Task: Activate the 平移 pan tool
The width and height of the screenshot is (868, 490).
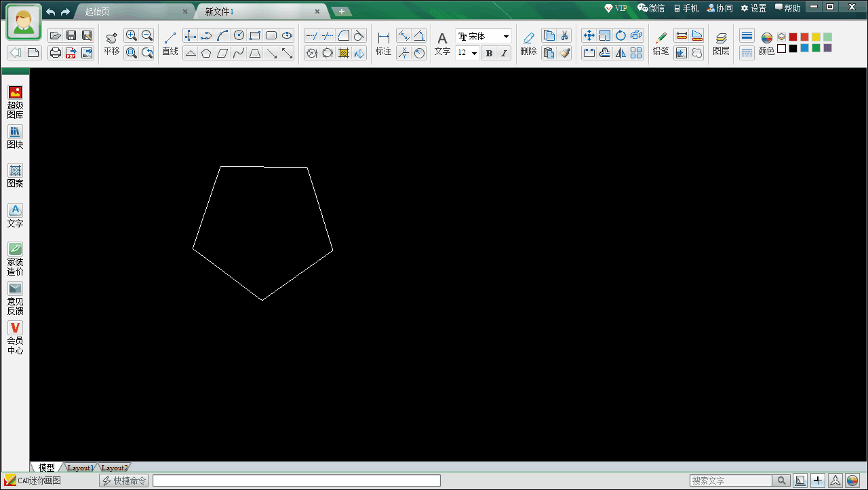Action: click(x=111, y=43)
